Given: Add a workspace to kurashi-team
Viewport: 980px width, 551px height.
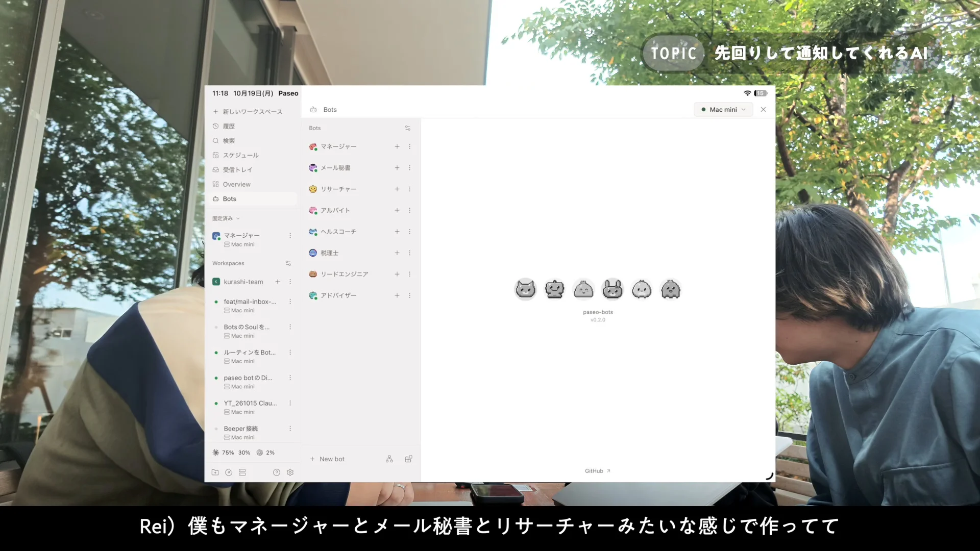Looking at the screenshot, I should [x=278, y=282].
